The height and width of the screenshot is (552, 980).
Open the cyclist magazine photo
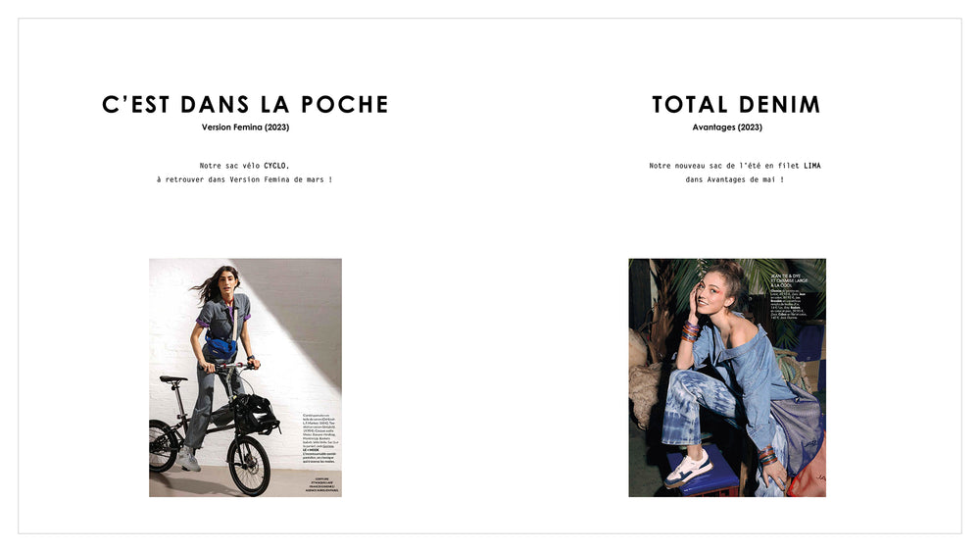[x=245, y=377]
